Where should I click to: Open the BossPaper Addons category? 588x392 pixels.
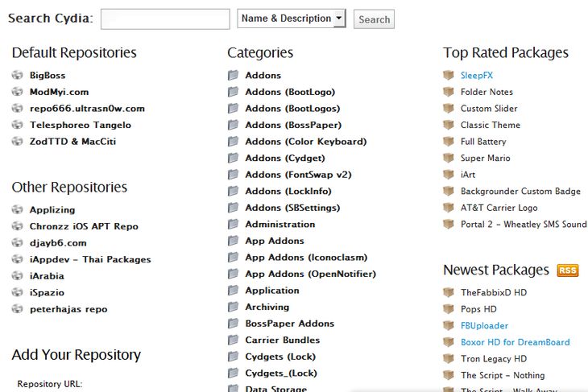(289, 324)
